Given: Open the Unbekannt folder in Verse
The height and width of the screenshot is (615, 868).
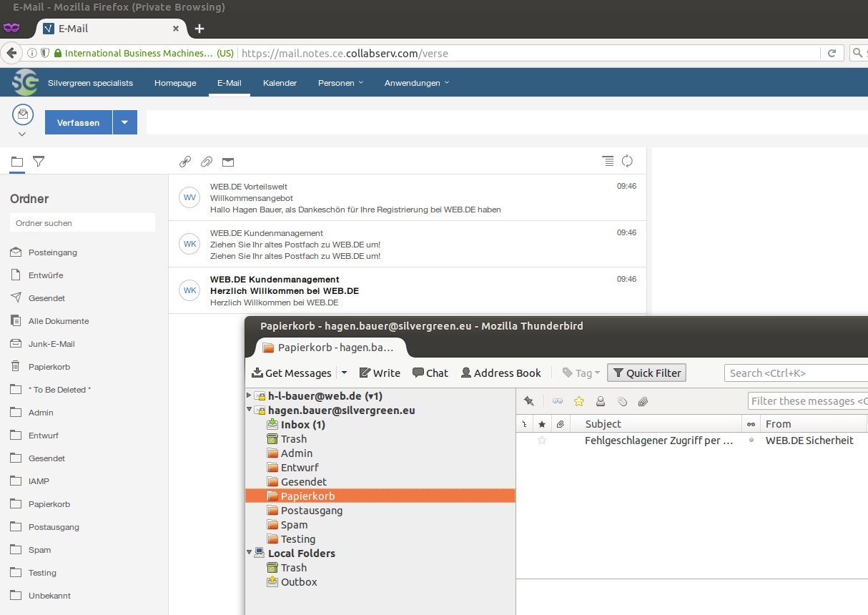Looking at the screenshot, I should pyautogui.click(x=49, y=596).
